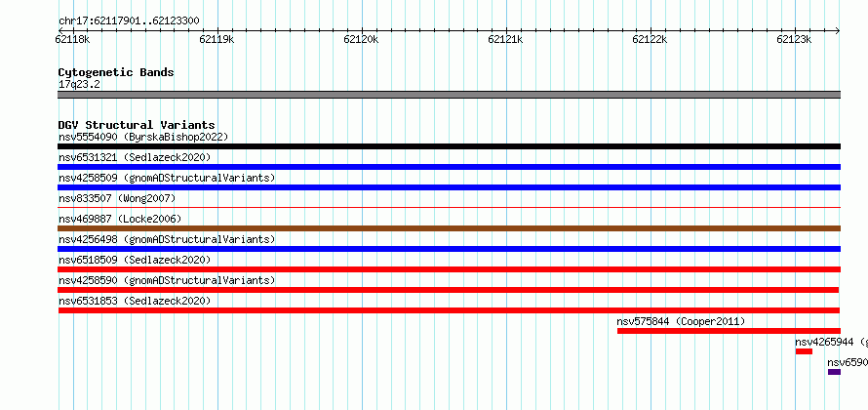Image resolution: width=868 pixels, height=410 pixels.
Task: Open the partially visible nsv6590 variant label
Action: [848, 362]
